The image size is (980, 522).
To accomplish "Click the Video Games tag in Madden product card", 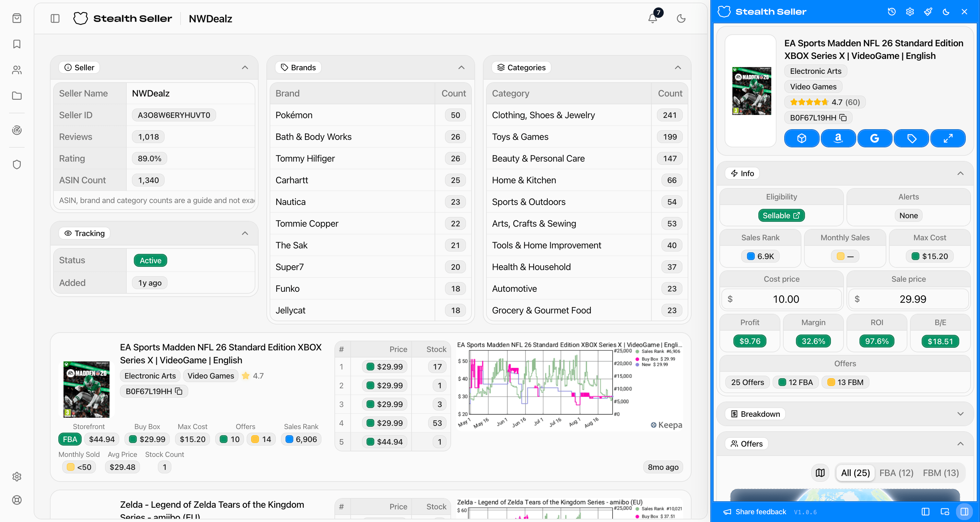I will tap(211, 376).
